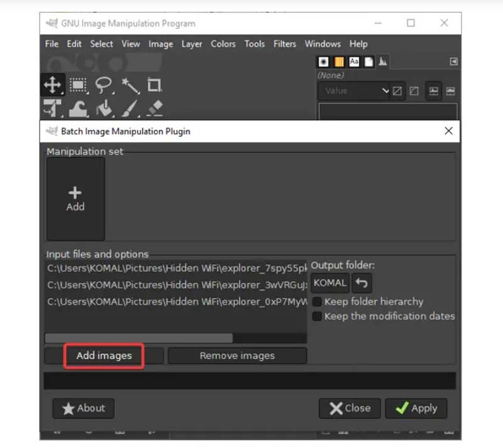The image size is (503, 448).
Task: Add a manipulation to the set
Action: click(x=75, y=199)
